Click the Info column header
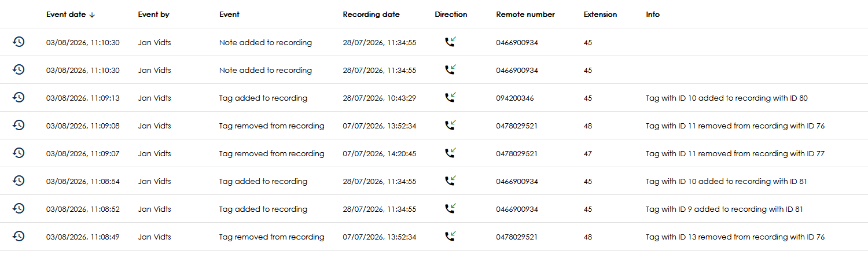868x254 pixels. 653,14
